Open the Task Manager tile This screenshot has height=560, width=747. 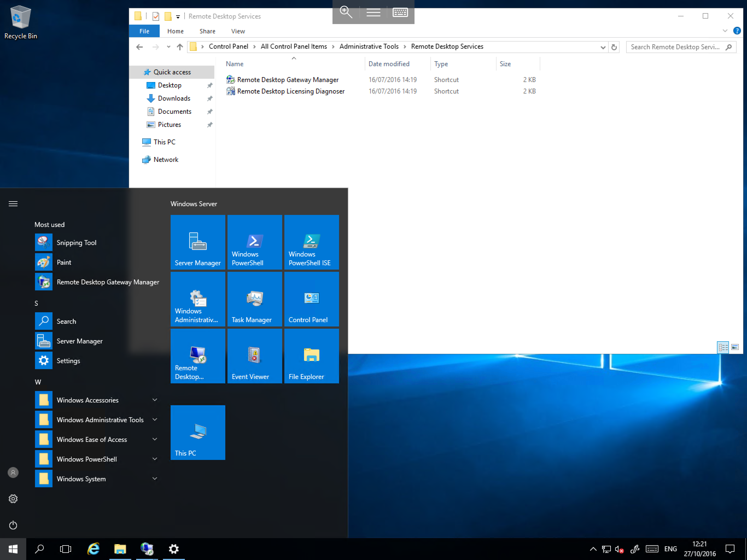(255, 299)
